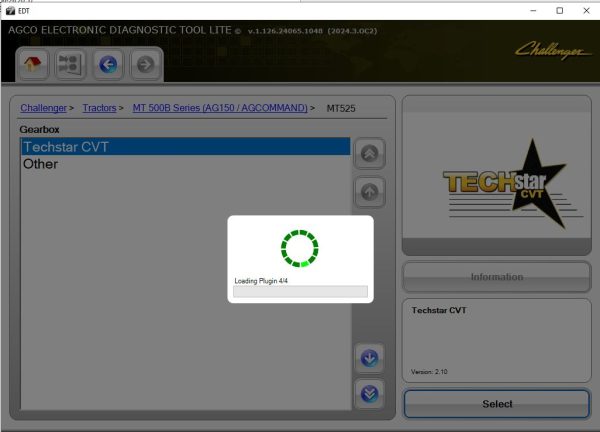Click the MT525 breadcrumb text

[x=341, y=108]
